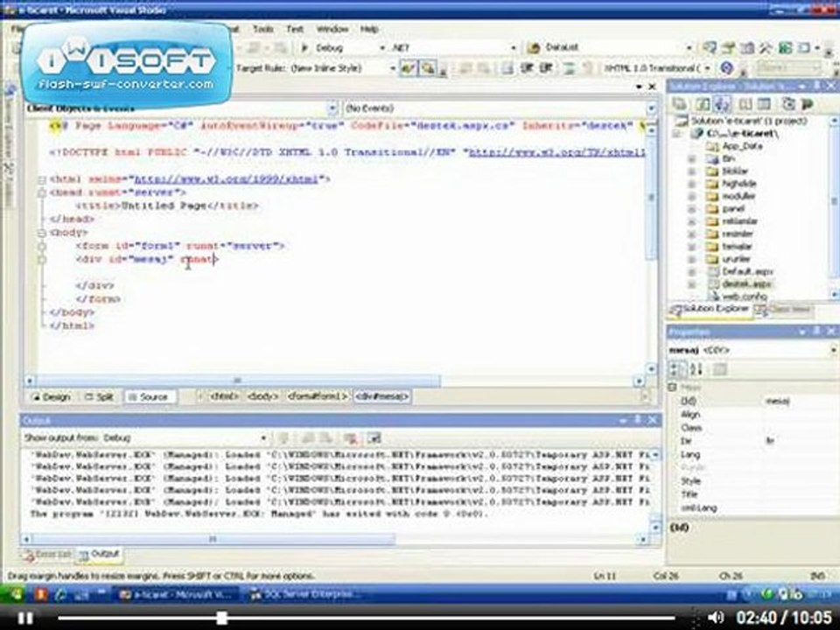The width and height of the screenshot is (840, 630).
Task: Pause the video playback
Action: (x=24, y=619)
